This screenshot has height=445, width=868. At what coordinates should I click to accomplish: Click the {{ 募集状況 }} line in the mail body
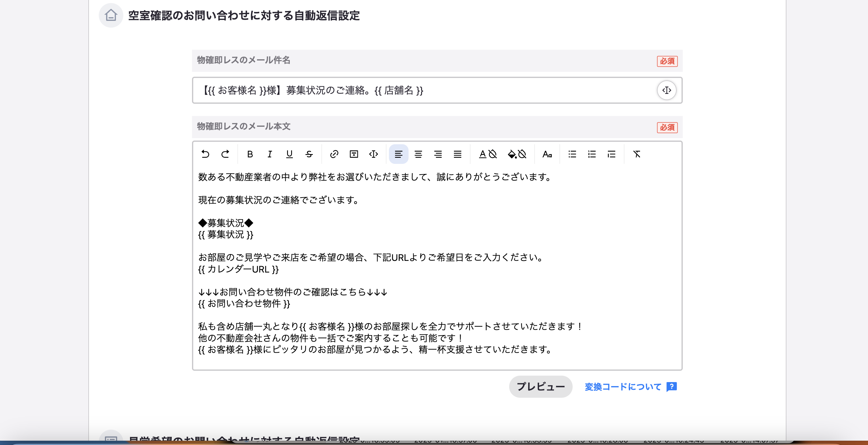click(226, 235)
